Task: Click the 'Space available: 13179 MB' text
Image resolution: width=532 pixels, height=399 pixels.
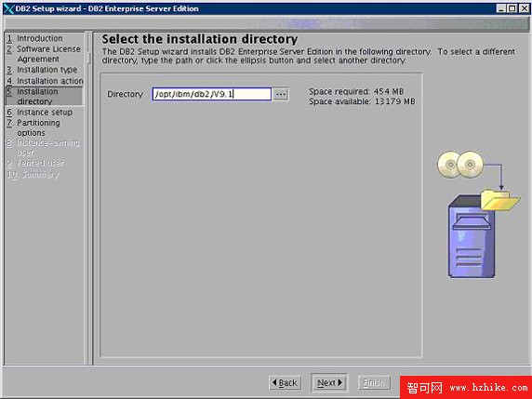Action: click(362, 101)
